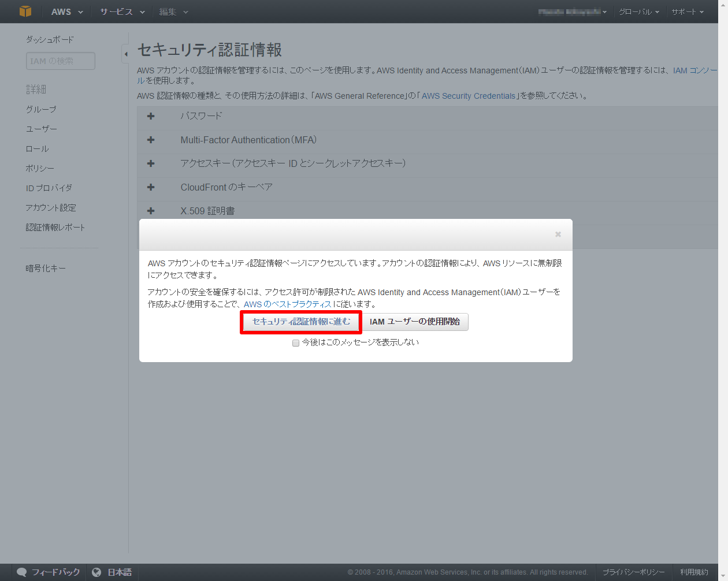Open 暗号化キー in the sidebar

tap(46, 268)
